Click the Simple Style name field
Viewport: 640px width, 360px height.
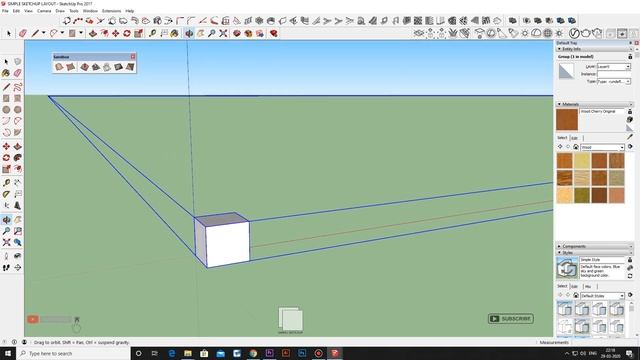(x=602, y=260)
